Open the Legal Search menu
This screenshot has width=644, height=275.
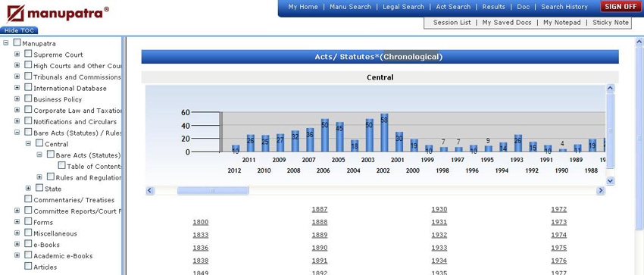(403, 7)
